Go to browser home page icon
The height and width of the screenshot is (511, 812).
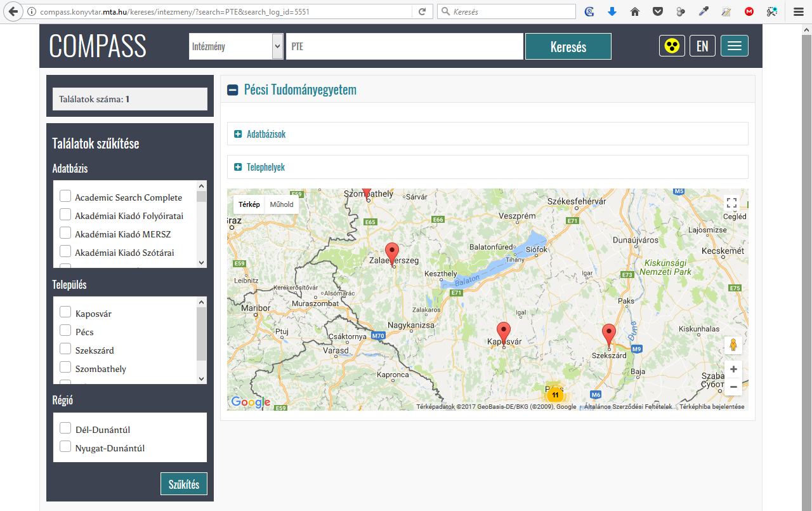(x=635, y=11)
